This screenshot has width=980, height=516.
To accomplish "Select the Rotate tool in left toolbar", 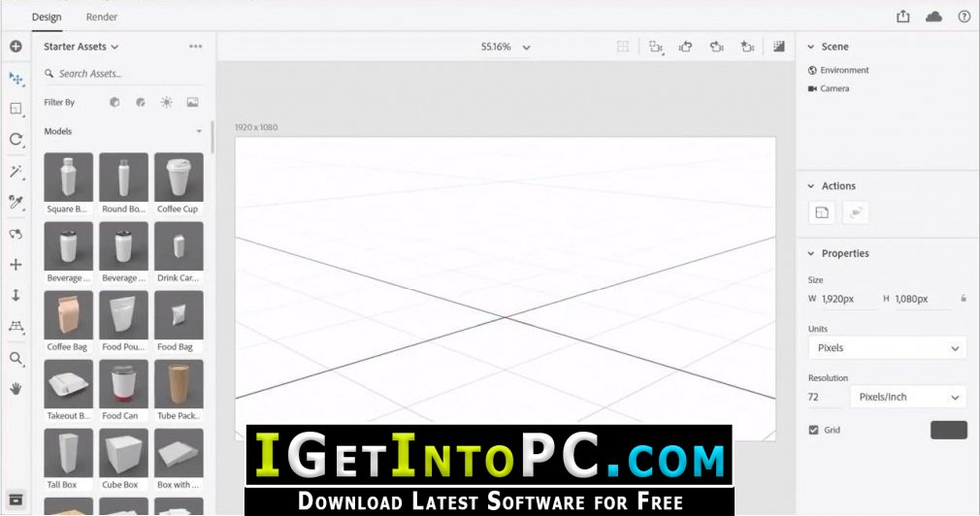I will [x=16, y=140].
